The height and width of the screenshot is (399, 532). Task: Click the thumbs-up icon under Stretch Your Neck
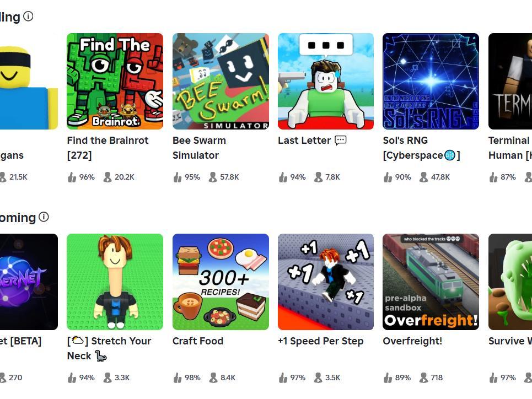[72, 378]
